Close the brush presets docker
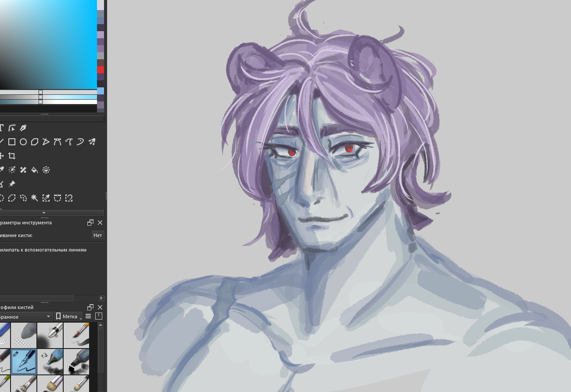Viewport: 571px width, 392px height. click(x=100, y=307)
